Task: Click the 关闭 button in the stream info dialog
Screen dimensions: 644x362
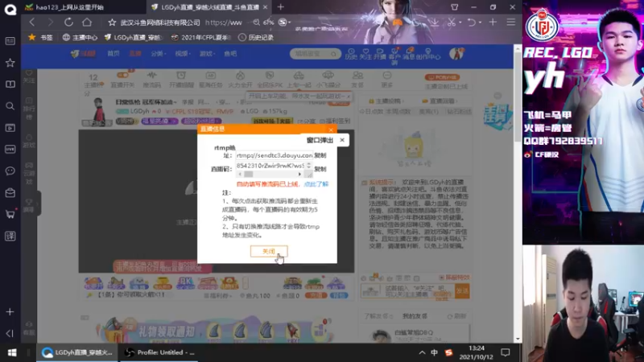Action: [x=269, y=251]
